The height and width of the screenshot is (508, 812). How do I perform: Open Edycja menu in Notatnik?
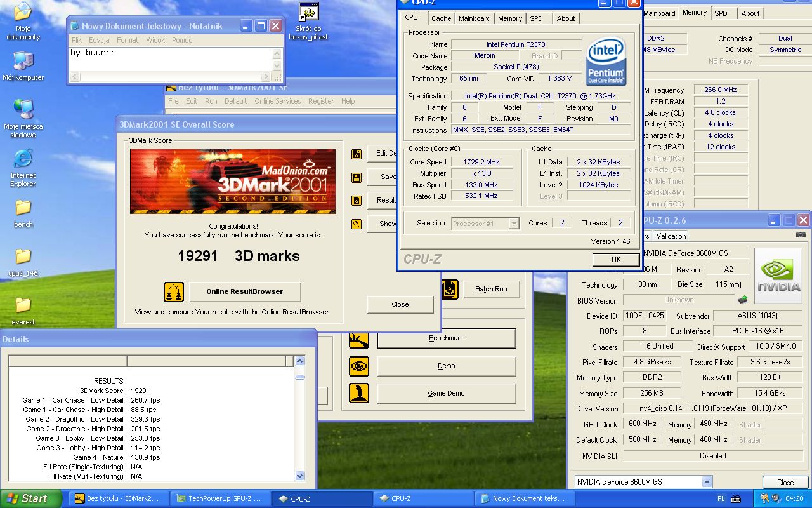click(x=99, y=40)
